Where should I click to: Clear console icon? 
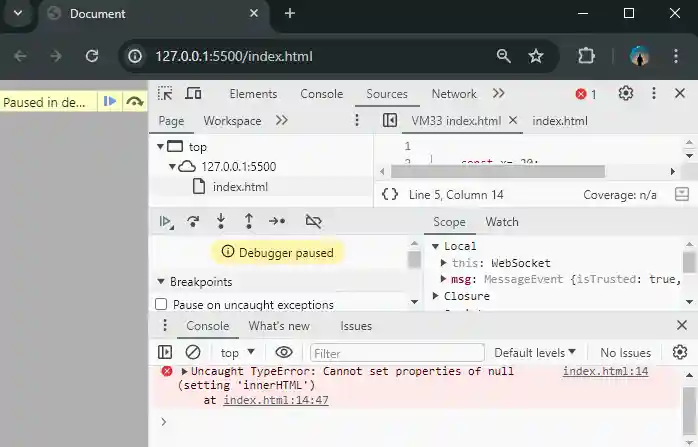pos(192,352)
